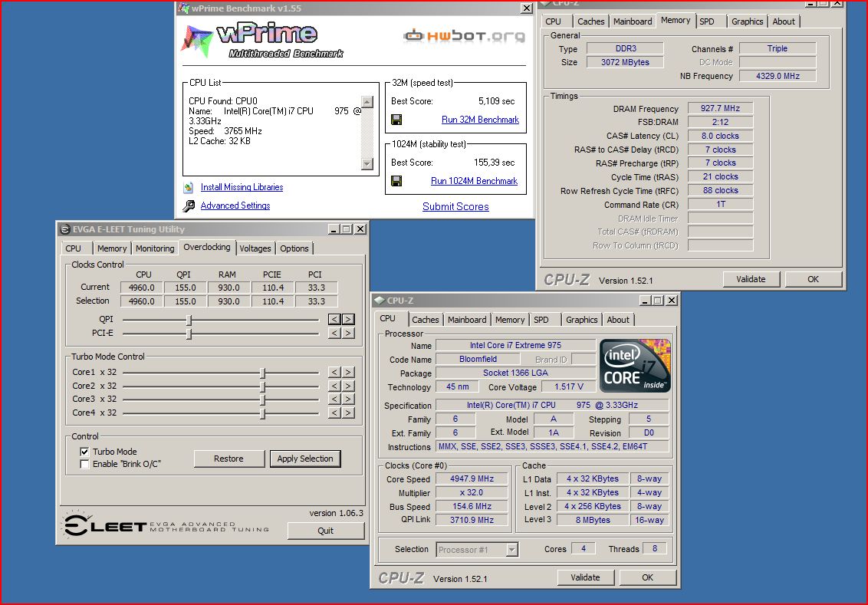Image resolution: width=868 pixels, height=605 pixels.
Task: Switch to the Memory tab in E-LEET
Action: 112,248
